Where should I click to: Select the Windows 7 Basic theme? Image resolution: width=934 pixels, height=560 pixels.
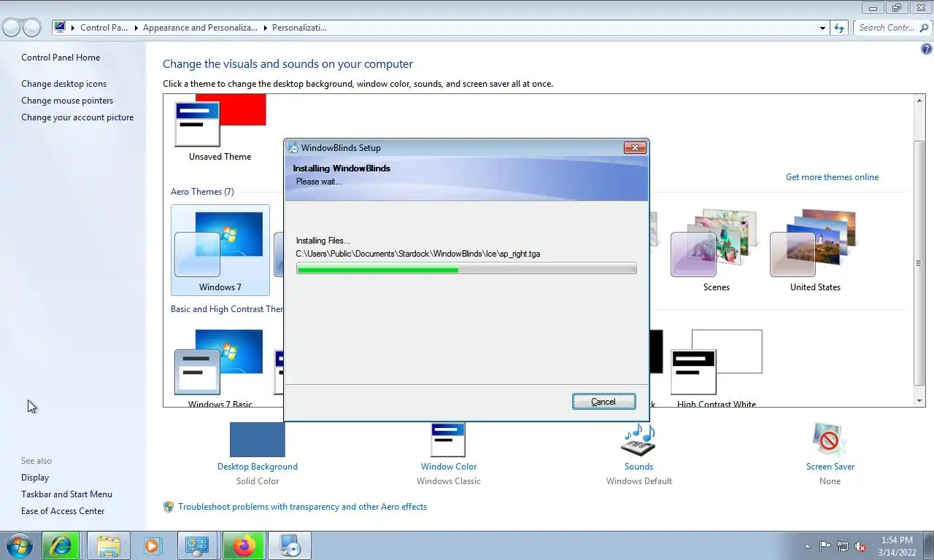(x=220, y=367)
